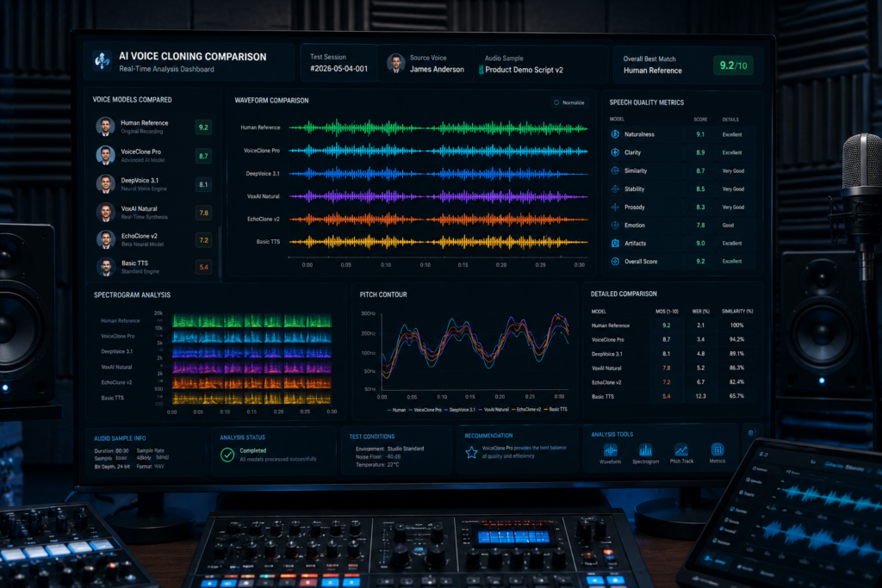Click the Basic TTS yellow spectrogram row
The width and height of the screenshot is (882, 588).
click(252, 399)
